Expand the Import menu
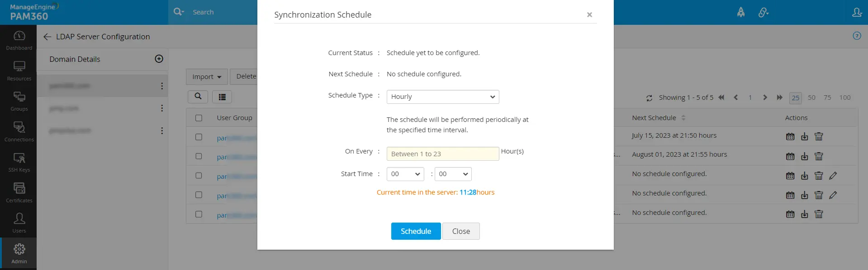The height and width of the screenshot is (270, 868). [x=206, y=76]
